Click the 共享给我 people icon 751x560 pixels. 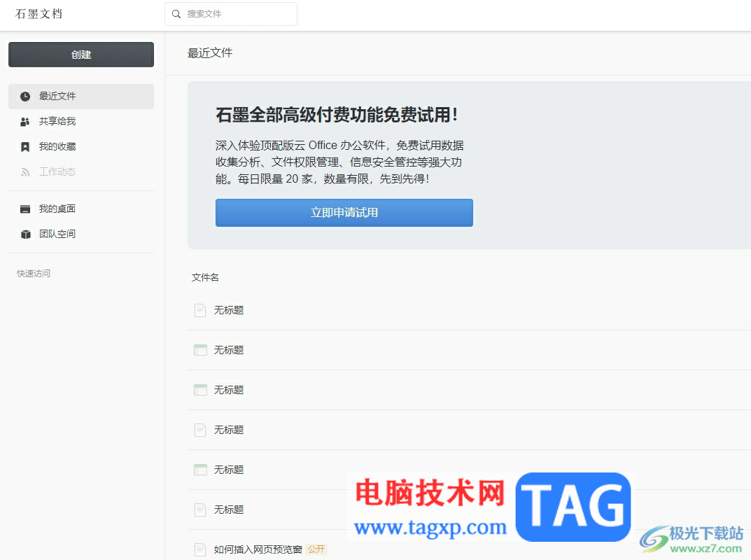pos(25,122)
